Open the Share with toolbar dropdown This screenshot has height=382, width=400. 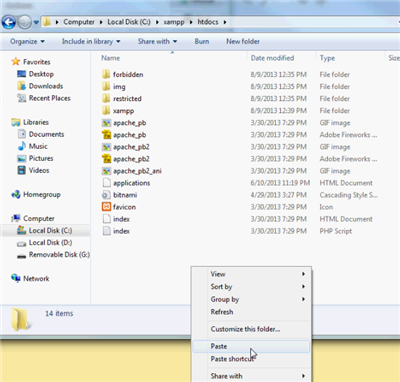click(x=157, y=41)
